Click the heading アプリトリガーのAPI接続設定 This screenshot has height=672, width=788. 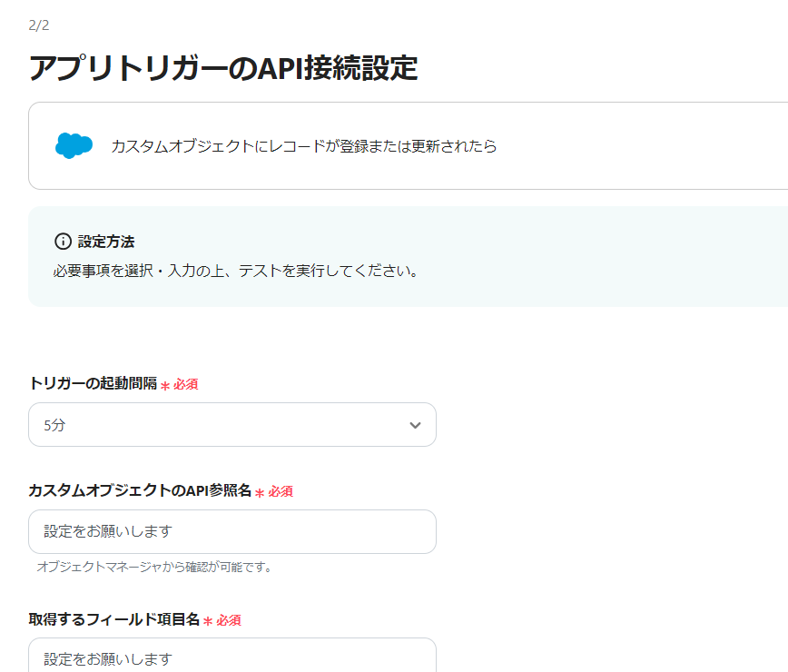(223, 68)
